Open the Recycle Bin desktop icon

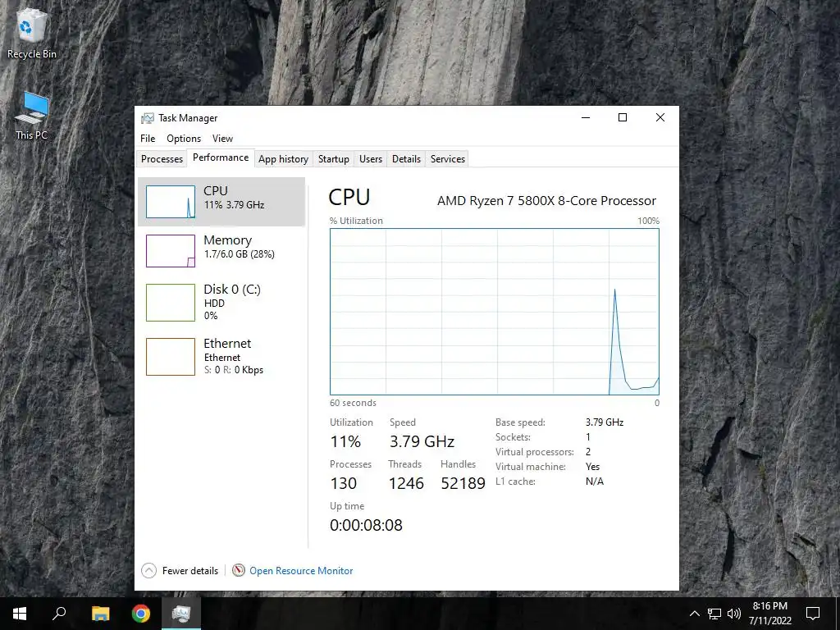click(32, 34)
